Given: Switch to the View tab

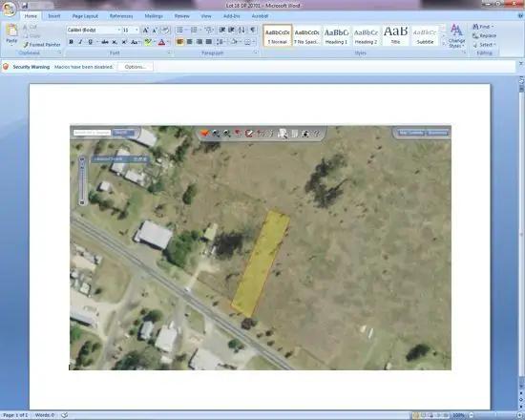Looking at the screenshot, I should click(x=206, y=16).
